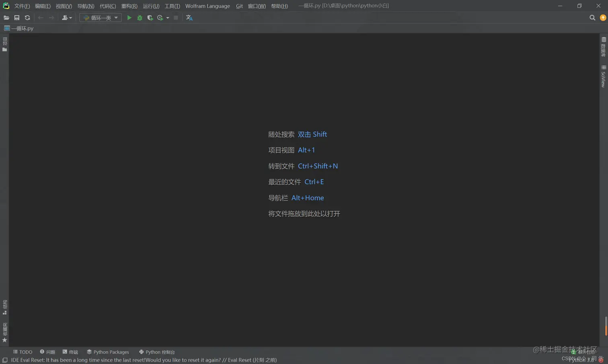Open the 工具(T) menu
Viewport: 608px width, 364px height.
(x=172, y=6)
